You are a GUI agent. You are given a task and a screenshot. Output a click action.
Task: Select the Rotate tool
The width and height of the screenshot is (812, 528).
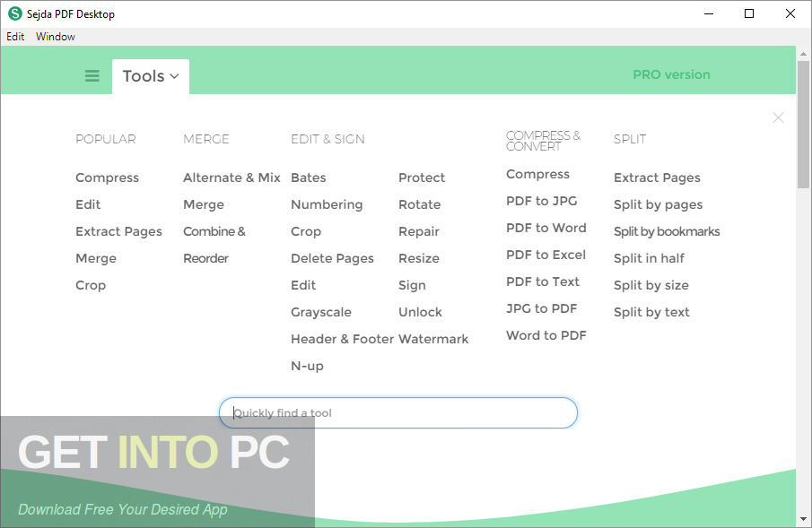tap(420, 204)
